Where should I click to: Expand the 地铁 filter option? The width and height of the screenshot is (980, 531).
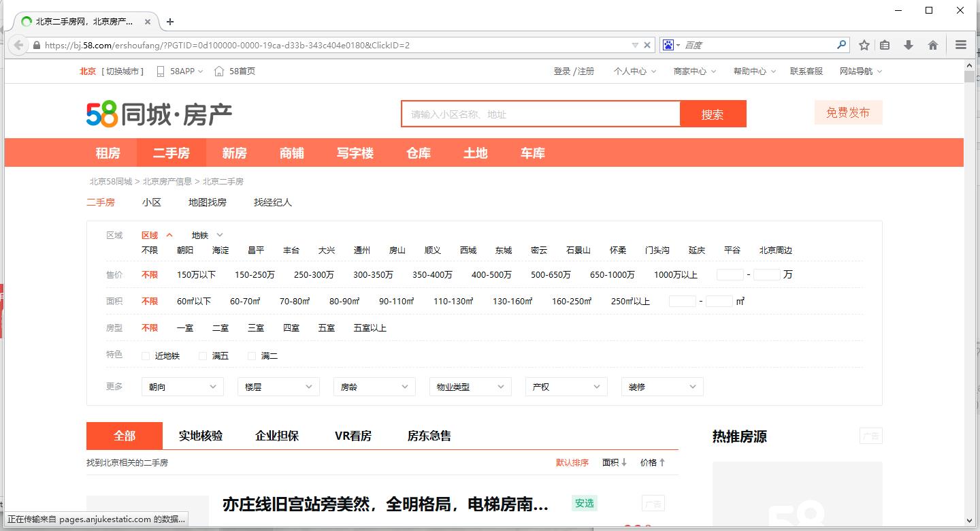click(207, 235)
